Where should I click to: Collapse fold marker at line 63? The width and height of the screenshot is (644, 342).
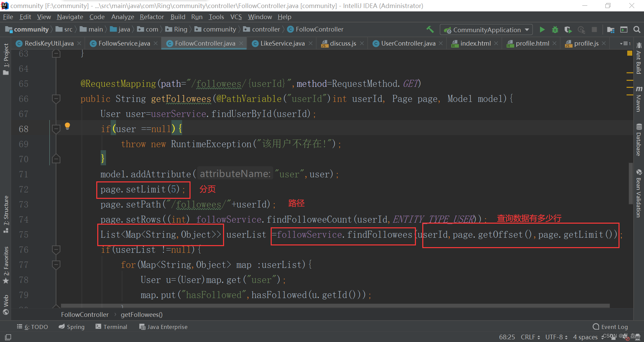[56, 53]
